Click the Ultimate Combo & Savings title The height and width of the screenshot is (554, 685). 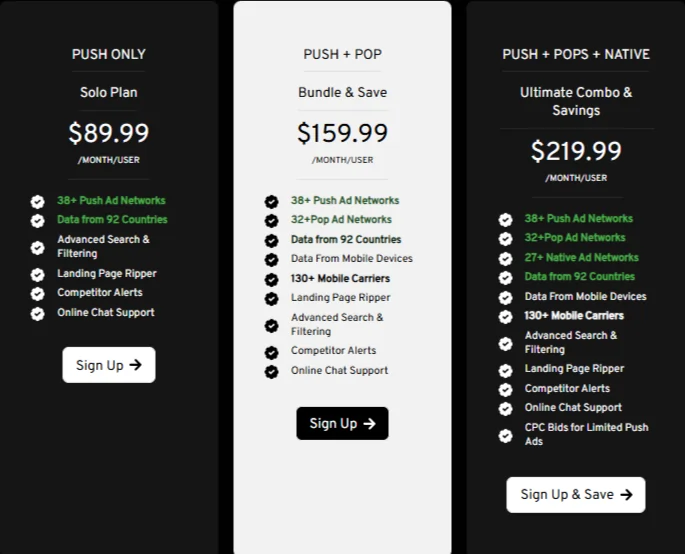pos(575,101)
